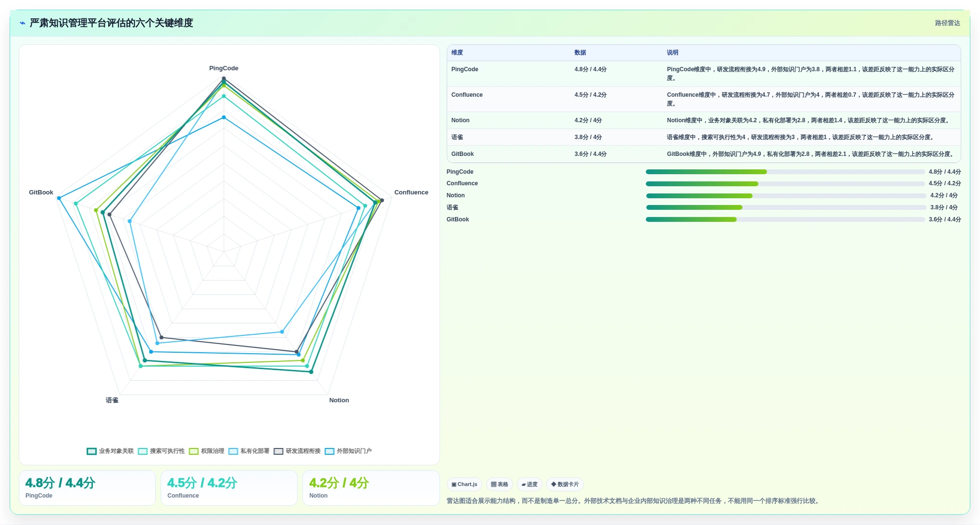Hide the 权限治理 dataset via legend

click(206, 451)
